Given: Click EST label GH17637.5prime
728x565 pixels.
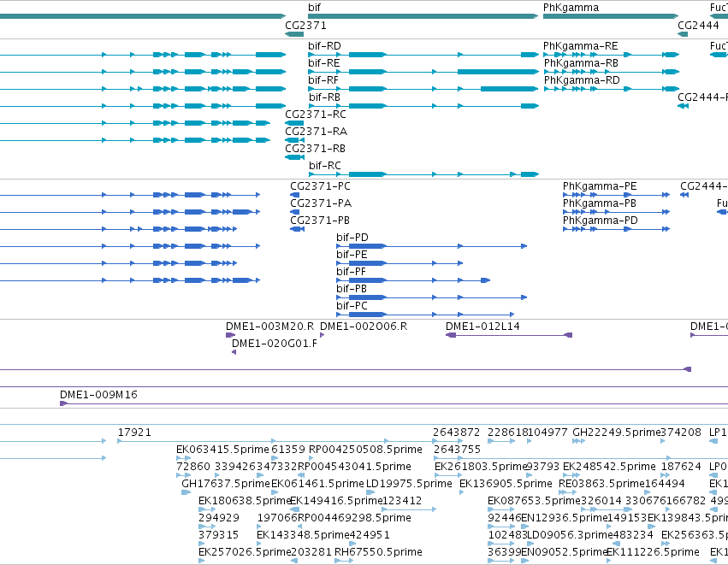Looking at the screenshot, I should [226, 484].
